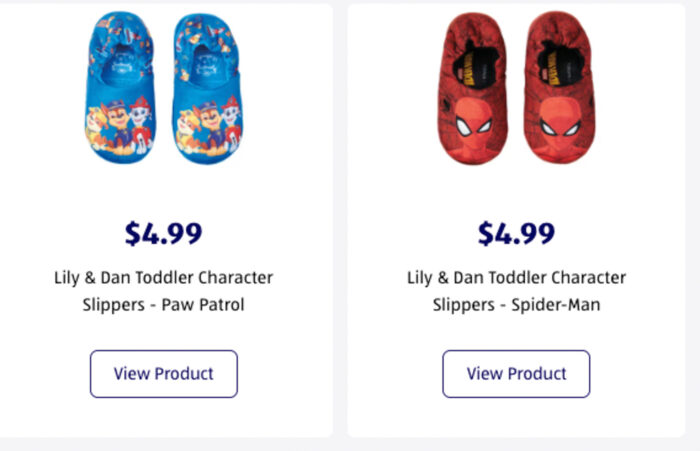Viewport: 700px width, 451px height.
Task: Click "Lily & Dan Toddler Character" above Spider-Man
Action: (x=516, y=277)
